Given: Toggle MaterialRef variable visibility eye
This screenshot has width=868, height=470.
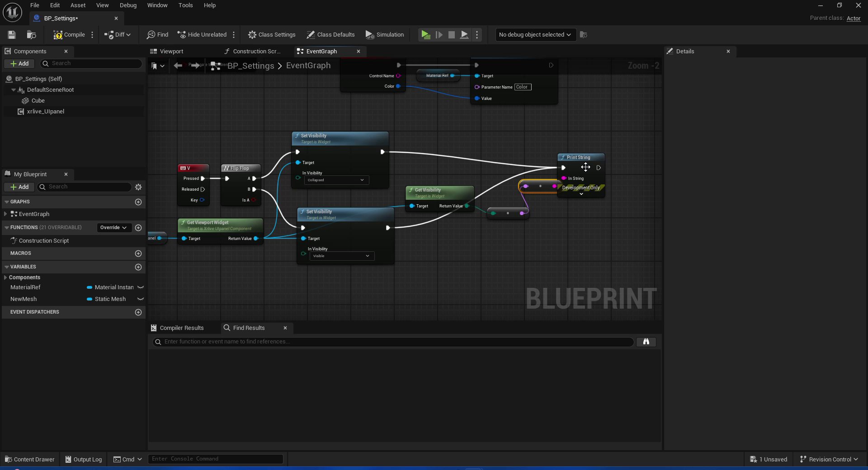Looking at the screenshot, I should click(x=141, y=287).
